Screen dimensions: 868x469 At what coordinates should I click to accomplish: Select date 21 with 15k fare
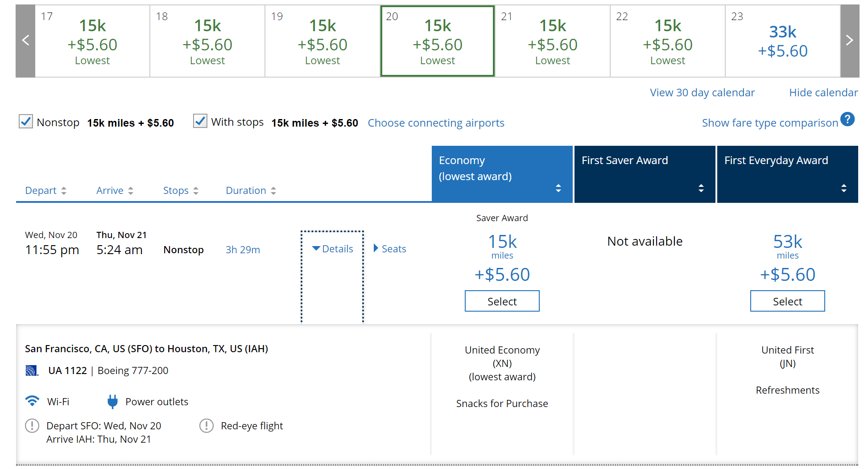pyautogui.click(x=553, y=41)
